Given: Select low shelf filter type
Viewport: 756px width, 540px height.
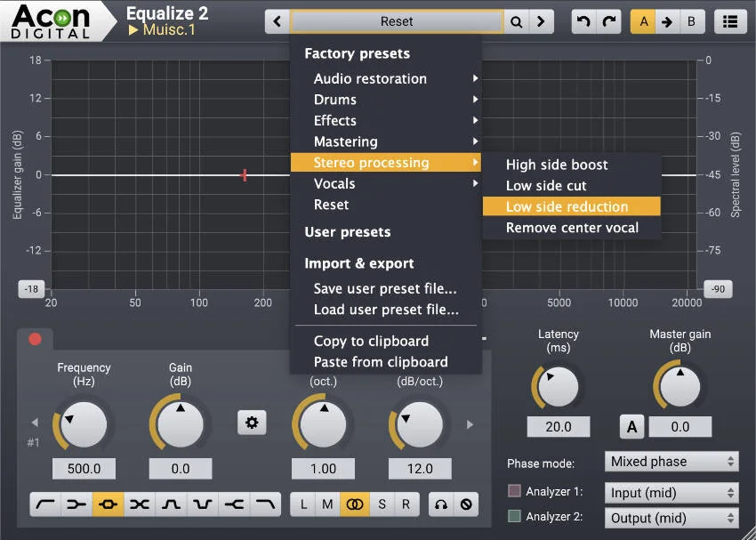Looking at the screenshot, I should (76, 504).
